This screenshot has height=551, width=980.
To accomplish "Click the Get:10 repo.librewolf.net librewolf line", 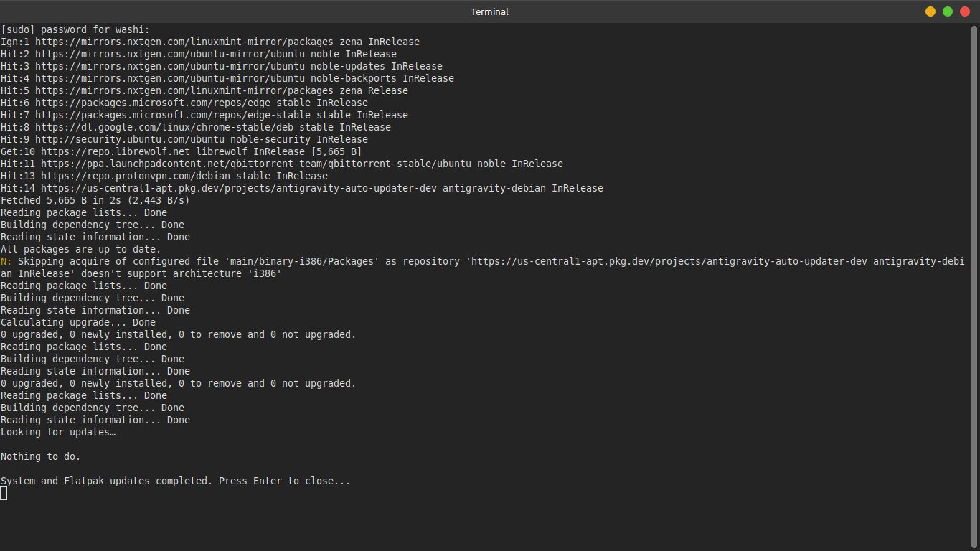I will (182, 151).
